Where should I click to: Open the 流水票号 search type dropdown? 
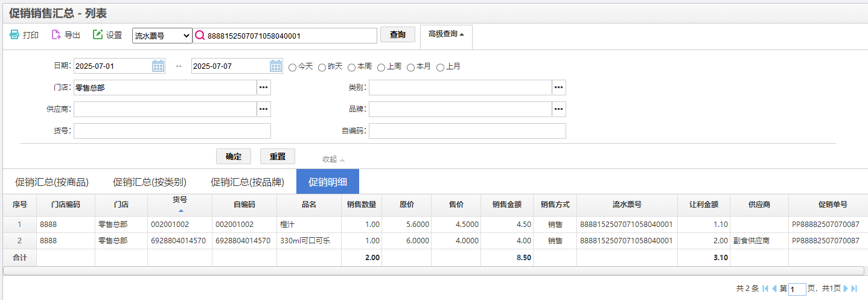162,36
